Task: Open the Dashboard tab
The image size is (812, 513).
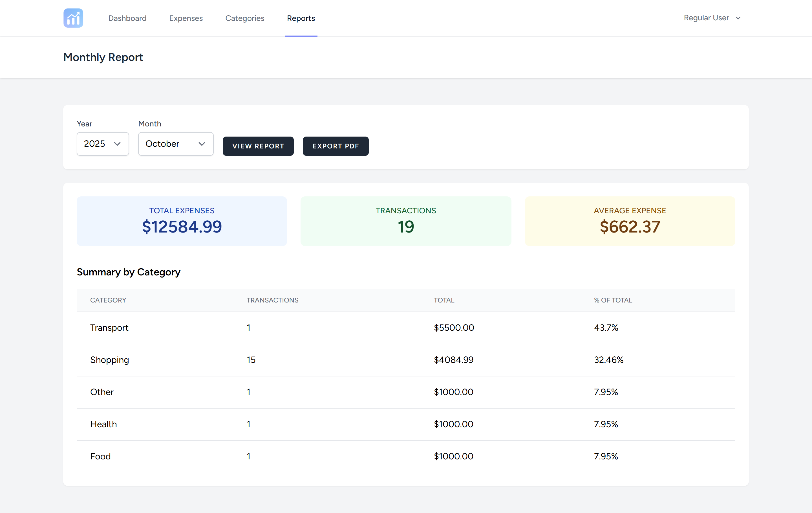Action: coord(127,18)
